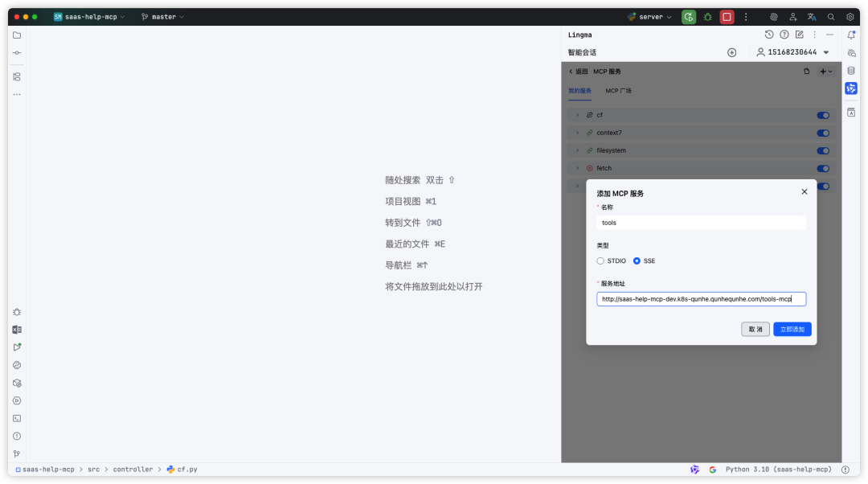Open the Commit tool window icon

(x=17, y=52)
